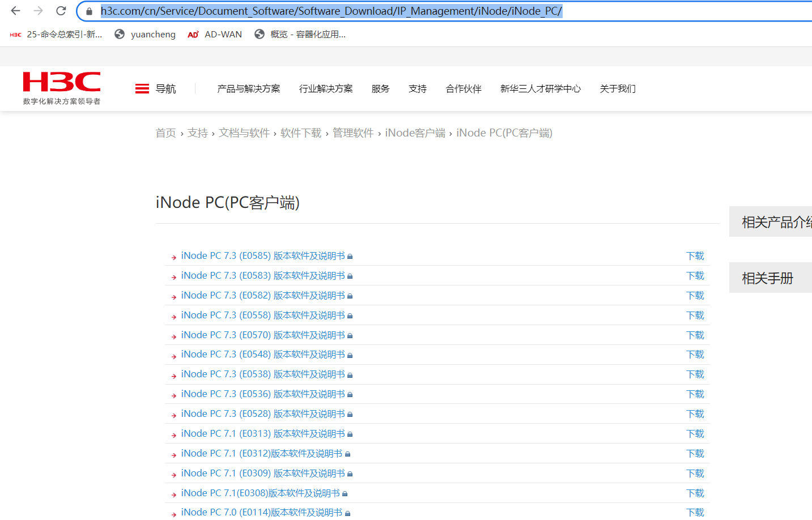
Task: Go to iNode PC(PC客户端) in the breadcrumb
Action: 504,133
